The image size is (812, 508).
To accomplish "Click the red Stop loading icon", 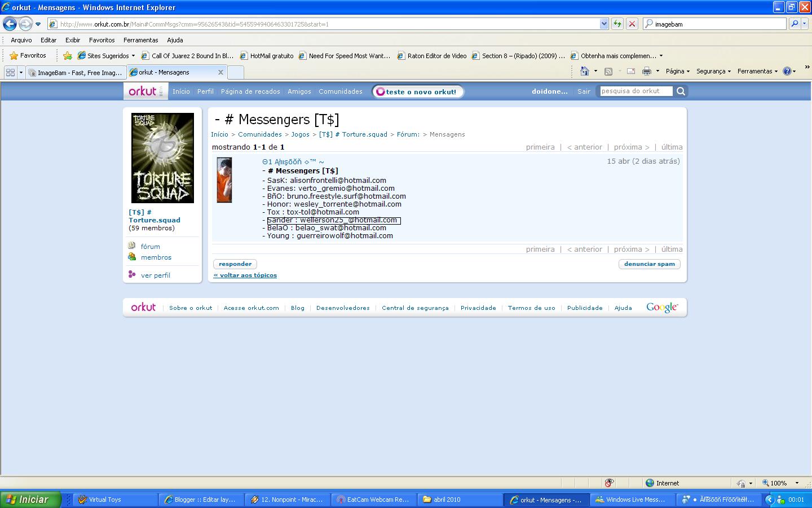I will tap(632, 24).
